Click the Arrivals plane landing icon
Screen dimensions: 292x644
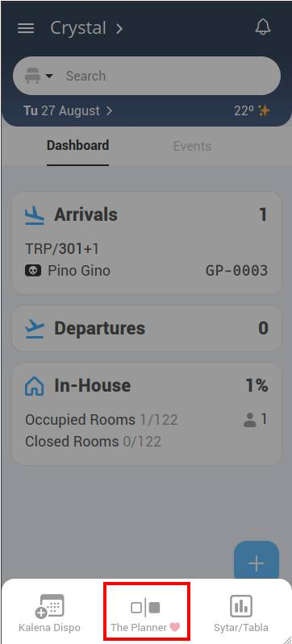[x=34, y=215]
